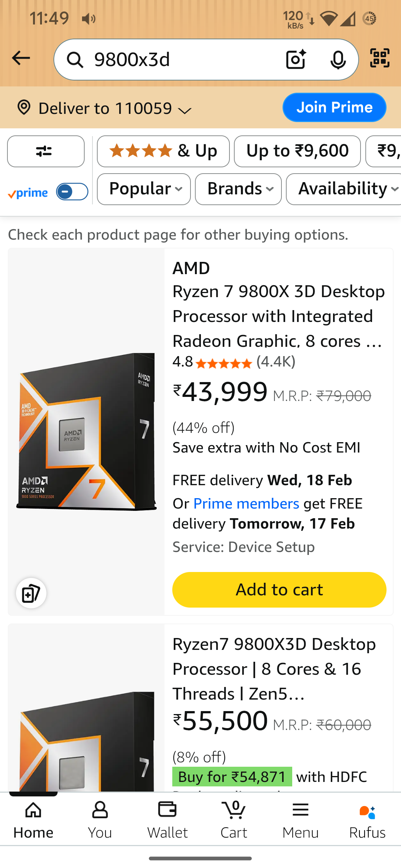Tap the back arrow icon
Image resolution: width=401 pixels, height=868 pixels.
pyautogui.click(x=21, y=58)
